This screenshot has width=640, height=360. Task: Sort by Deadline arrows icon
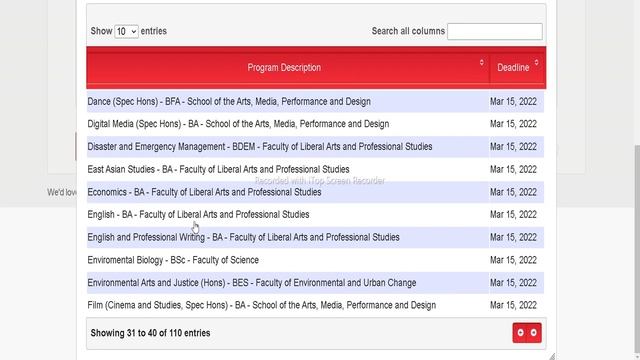pyautogui.click(x=536, y=62)
